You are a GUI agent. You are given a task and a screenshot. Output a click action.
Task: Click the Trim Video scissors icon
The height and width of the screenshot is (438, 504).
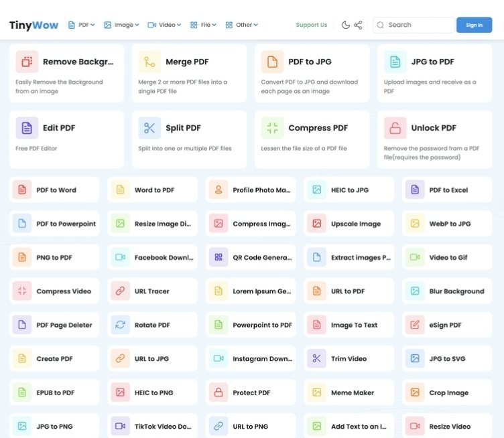pos(316,358)
